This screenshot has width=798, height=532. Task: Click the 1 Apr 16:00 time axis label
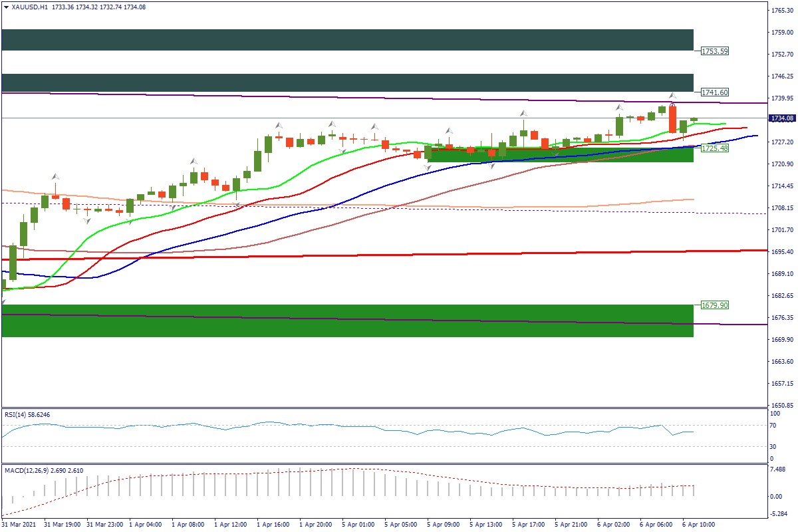pos(273,525)
